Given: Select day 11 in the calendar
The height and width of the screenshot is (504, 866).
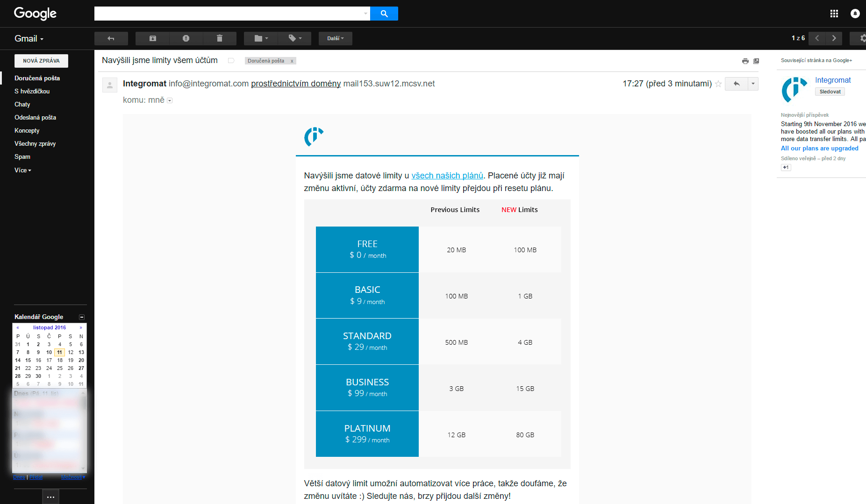Looking at the screenshot, I should click(x=59, y=353).
